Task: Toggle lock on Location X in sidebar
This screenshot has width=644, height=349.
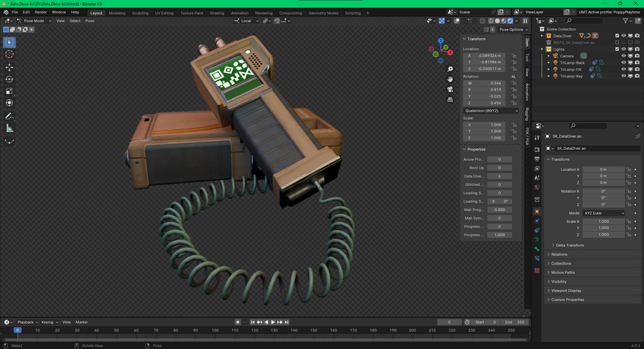Action: point(514,56)
